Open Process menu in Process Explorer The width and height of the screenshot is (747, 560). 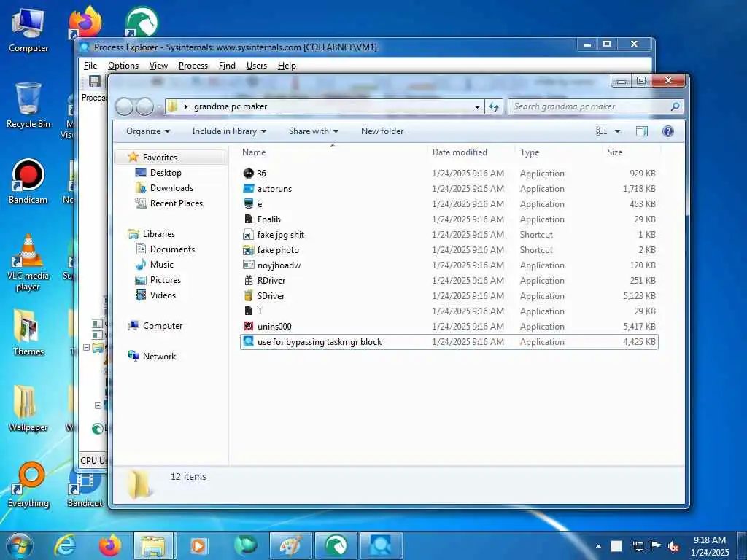[193, 66]
